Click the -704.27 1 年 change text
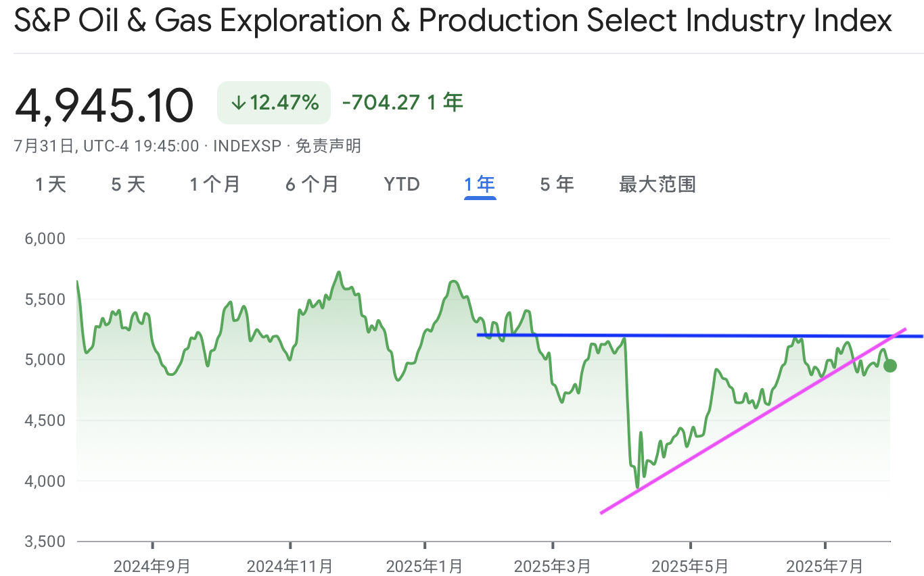 point(403,103)
